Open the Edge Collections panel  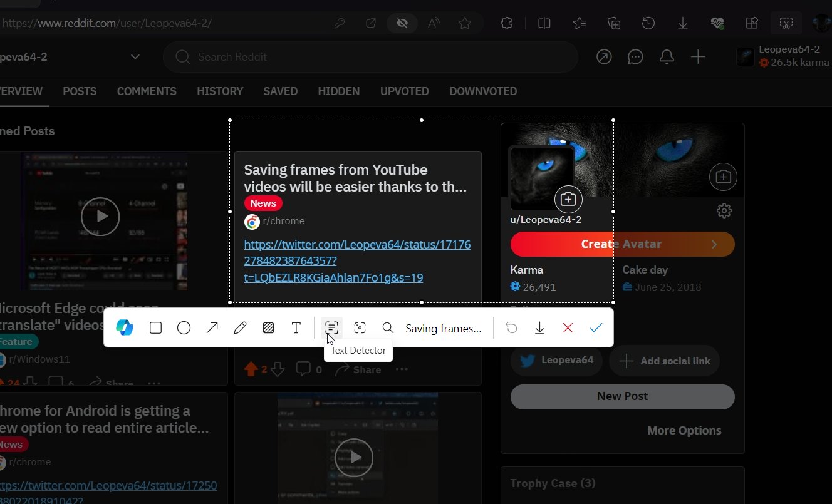614,23
